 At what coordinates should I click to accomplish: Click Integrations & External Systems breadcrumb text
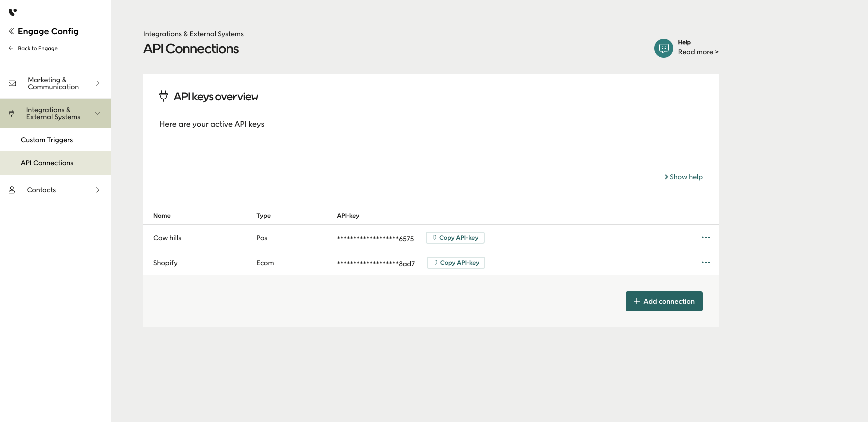coord(193,34)
